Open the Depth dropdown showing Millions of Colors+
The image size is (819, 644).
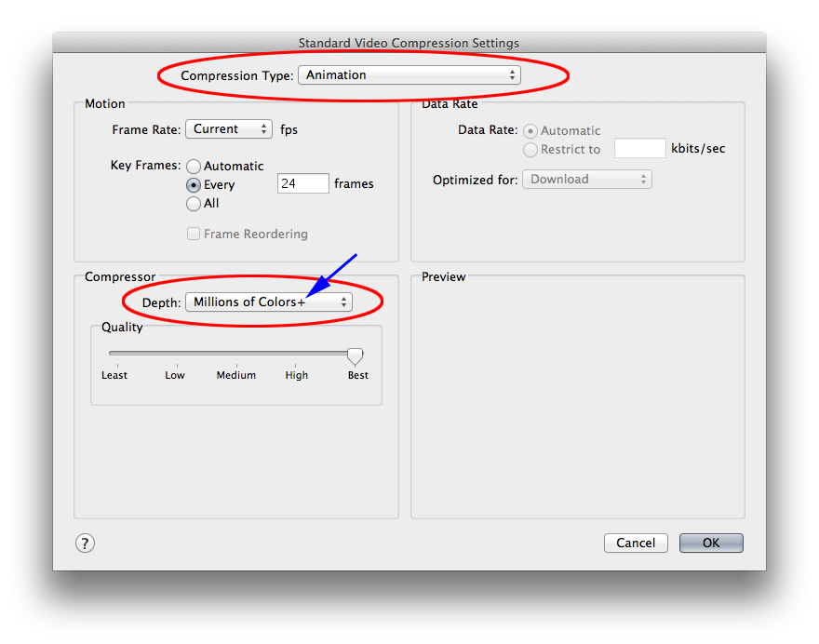coord(269,302)
